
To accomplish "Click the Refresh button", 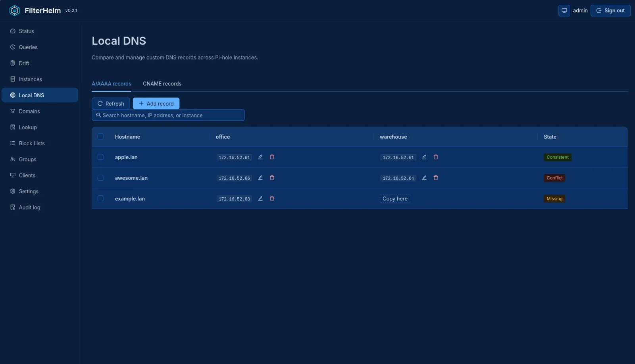I will pyautogui.click(x=111, y=104).
